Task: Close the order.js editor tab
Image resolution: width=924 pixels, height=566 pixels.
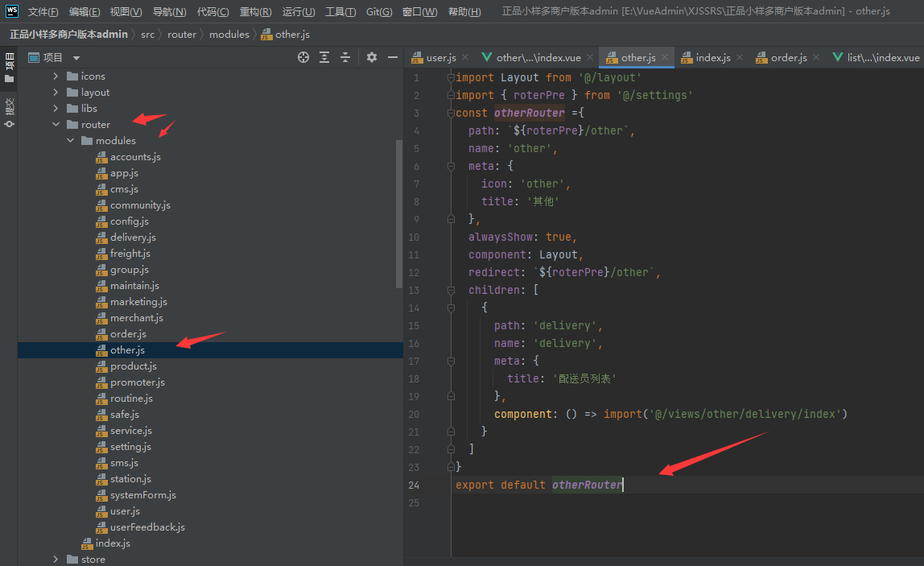Action: pyautogui.click(x=816, y=57)
